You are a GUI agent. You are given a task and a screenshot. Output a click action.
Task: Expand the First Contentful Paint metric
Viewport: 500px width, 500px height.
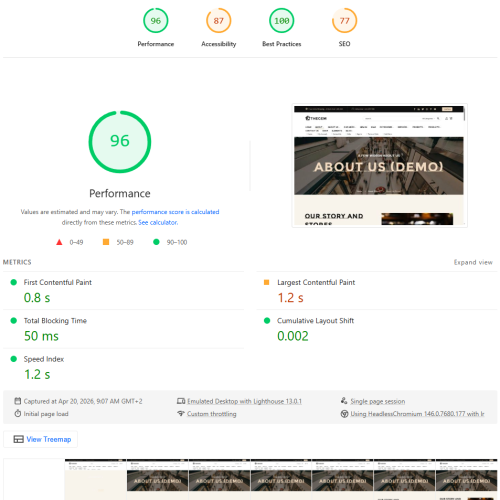coord(123,291)
